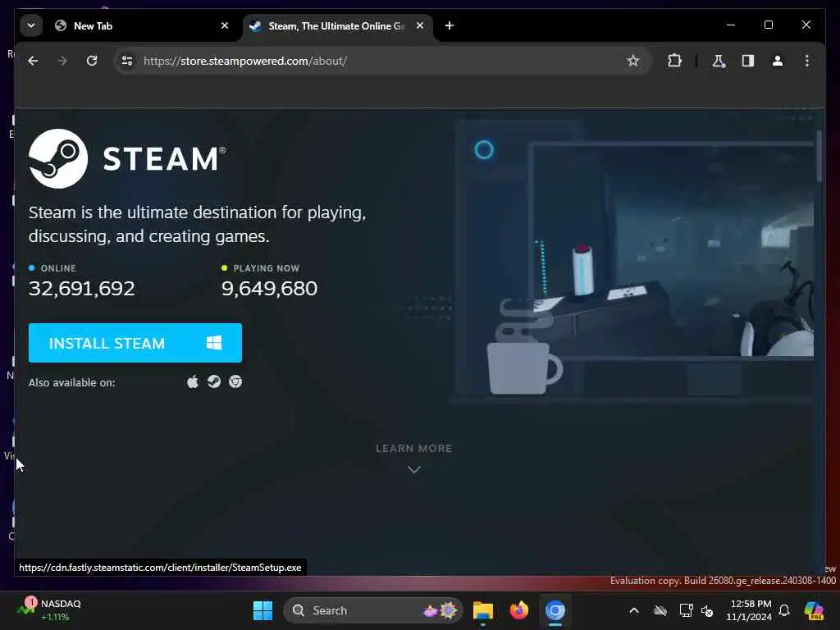Open the Extensions puzzle icon
Image resolution: width=840 pixels, height=630 pixels.
point(674,61)
